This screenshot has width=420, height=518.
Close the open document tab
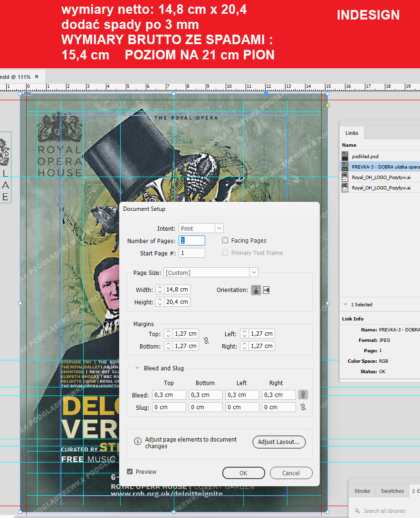pyautogui.click(x=37, y=76)
